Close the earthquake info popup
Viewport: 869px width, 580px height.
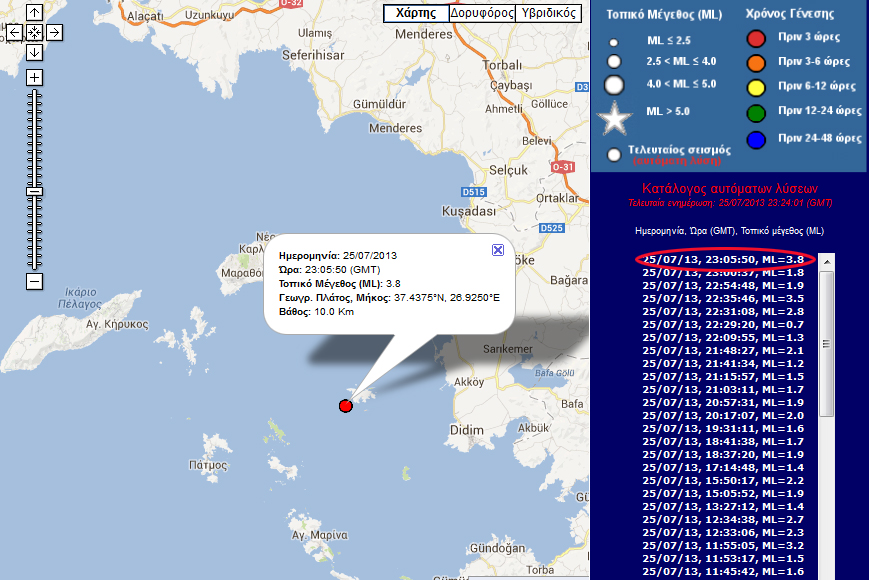point(498,250)
